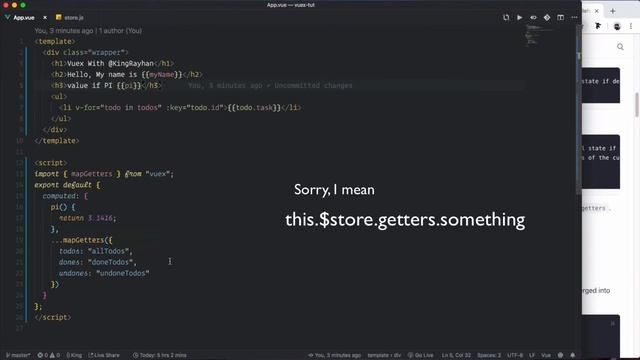The width and height of the screenshot is (640, 360).
Task: Open the editor More Actions ellipsis menu
Action: (574, 18)
